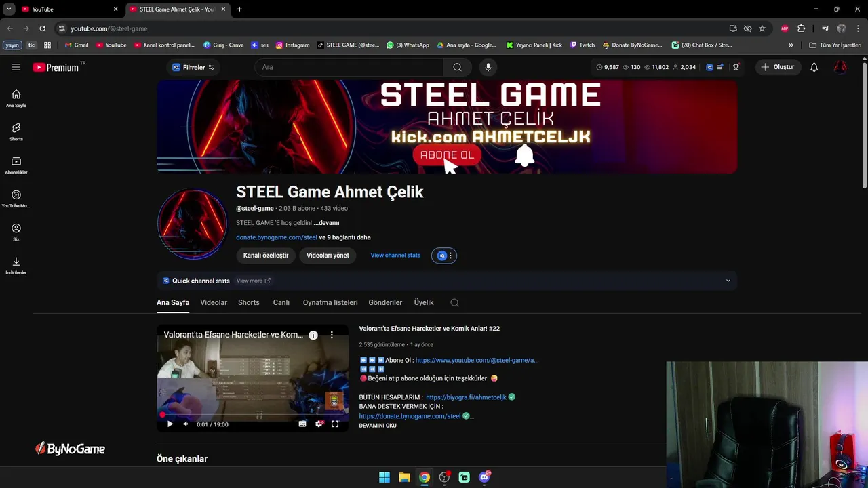This screenshot has height=488, width=868.
Task: Open the video info (i) icon
Action: pyautogui.click(x=313, y=335)
